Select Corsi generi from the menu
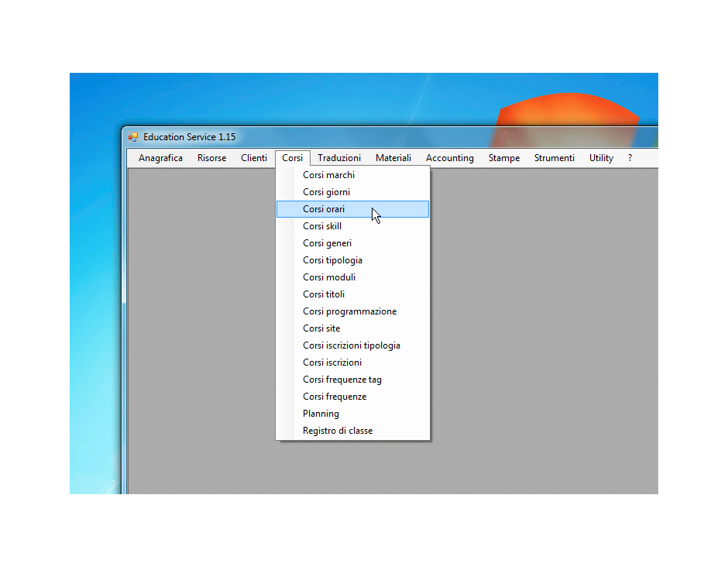 click(353, 243)
